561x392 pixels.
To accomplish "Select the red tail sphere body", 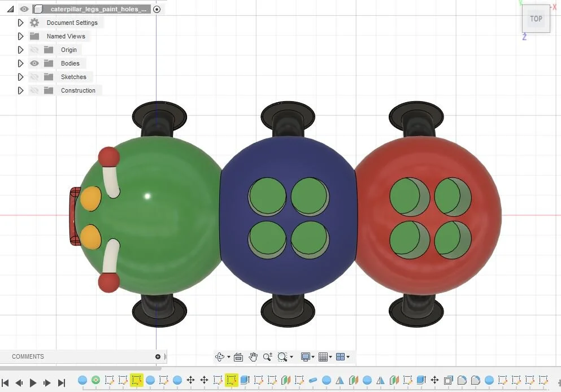I will tap(429, 158).
